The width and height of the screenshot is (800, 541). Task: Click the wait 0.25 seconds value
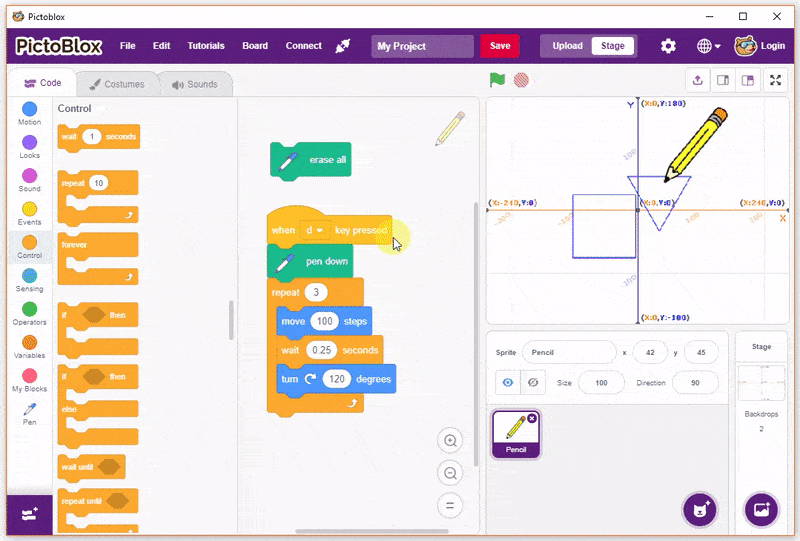click(321, 350)
